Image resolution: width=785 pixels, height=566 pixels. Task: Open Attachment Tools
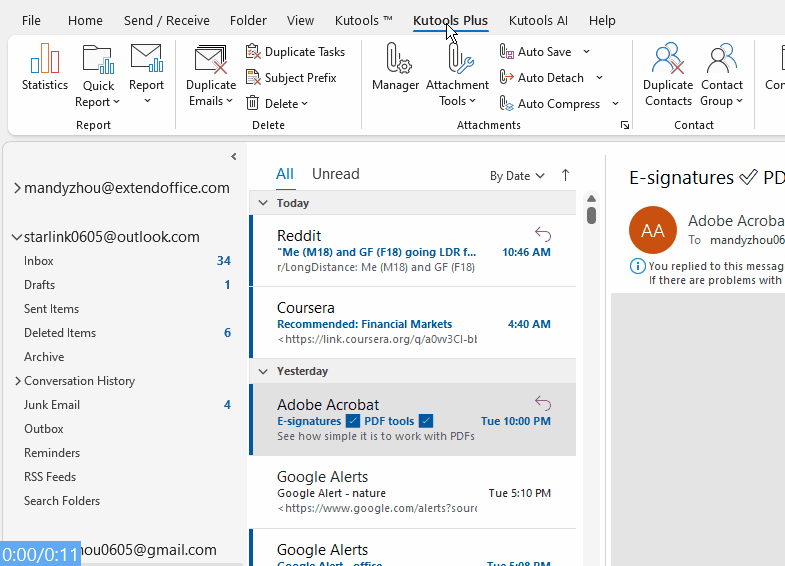coord(457,76)
